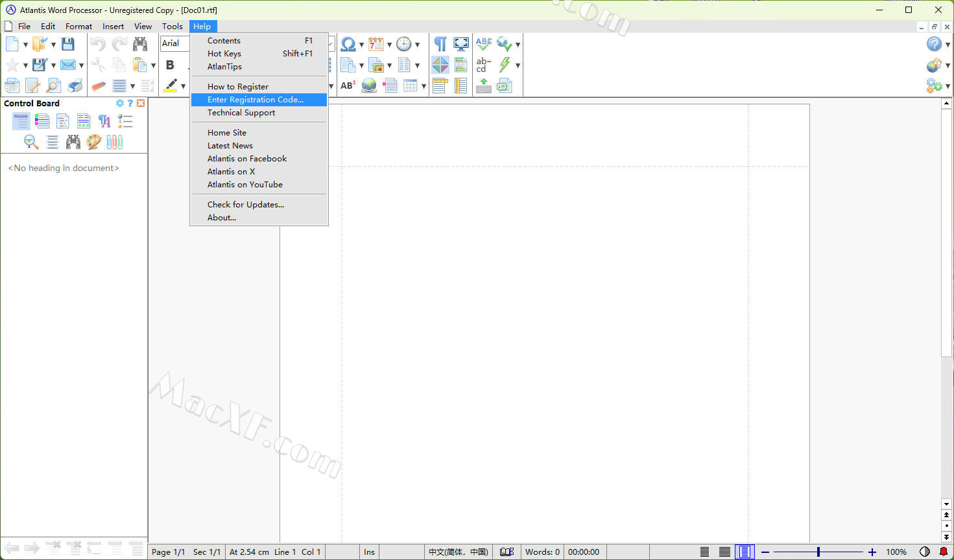954x560 pixels.
Task: Click the Bold B button
Action: point(170,65)
